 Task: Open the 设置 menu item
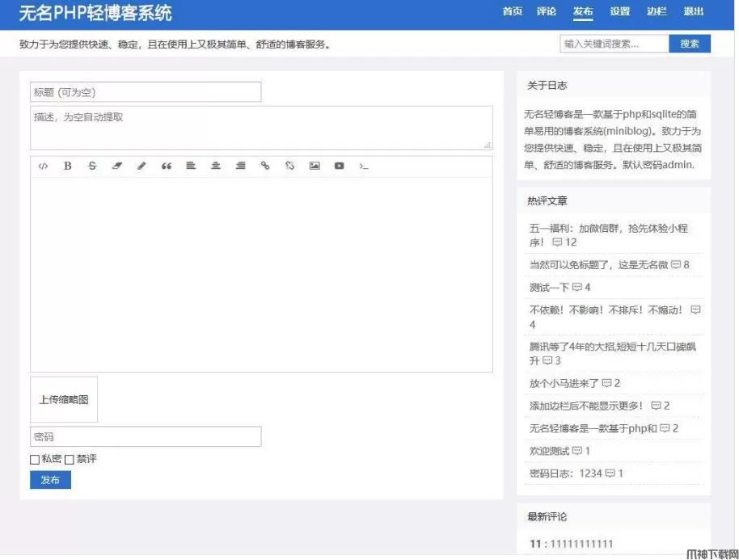[x=620, y=11]
